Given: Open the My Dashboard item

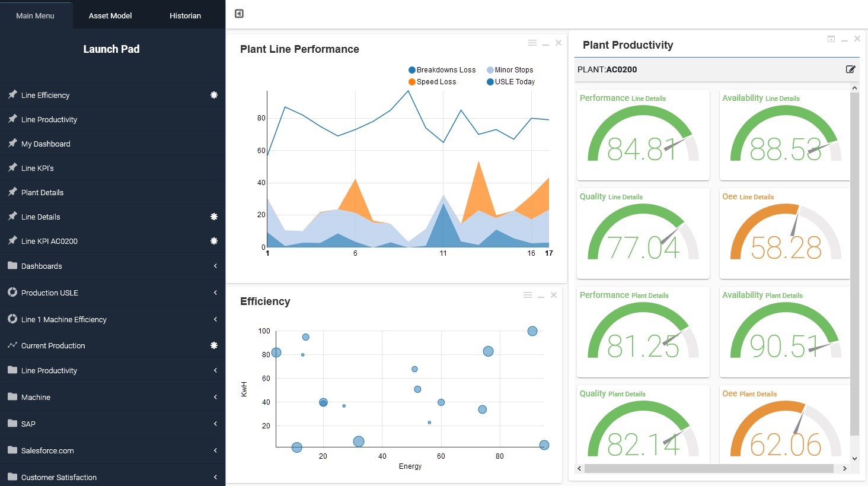Looking at the screenshot, I should click(x=113, y=144).
